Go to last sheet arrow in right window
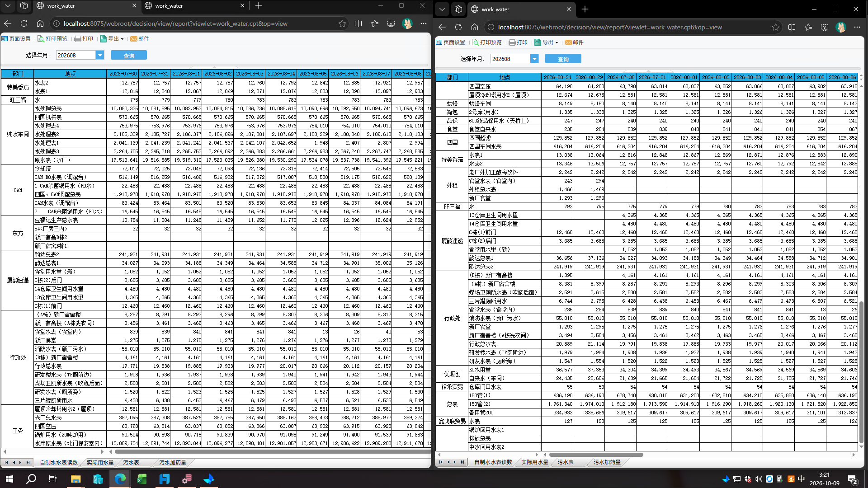Screen dimensions: 868x488 pos(462,462)
